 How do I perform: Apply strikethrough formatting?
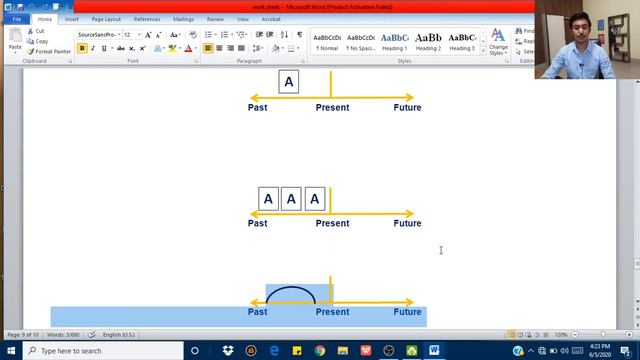121,49
